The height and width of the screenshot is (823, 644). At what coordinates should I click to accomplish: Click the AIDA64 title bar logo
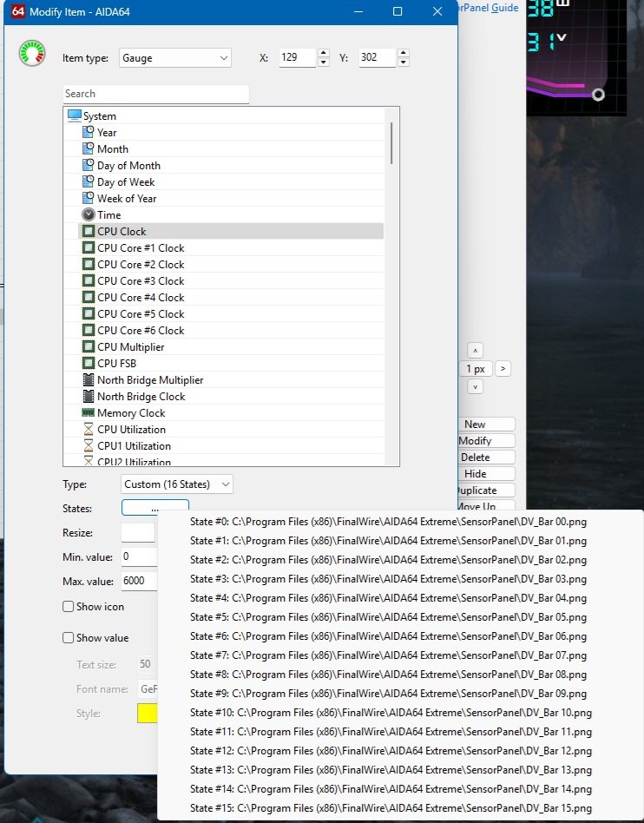[18, 11]
